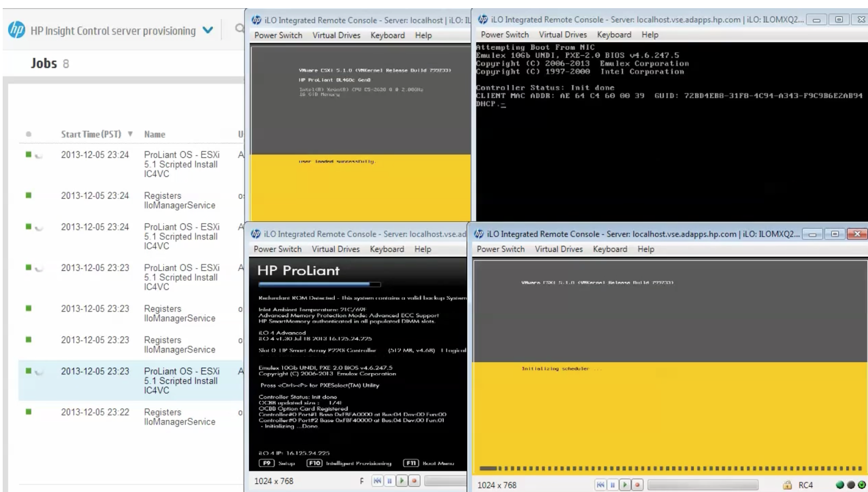Open Power Switch menu in the HP ProLiant POST console
Screen dimensions: 868x492
[x=278, y=249]
